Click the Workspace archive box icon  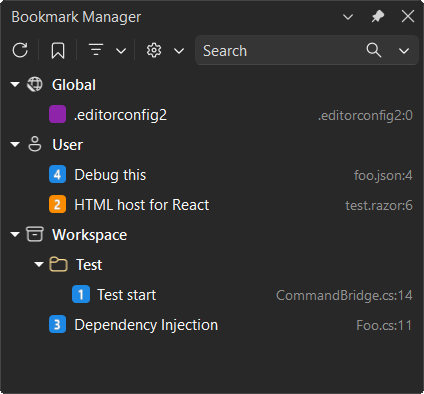(x=35, y=234)
